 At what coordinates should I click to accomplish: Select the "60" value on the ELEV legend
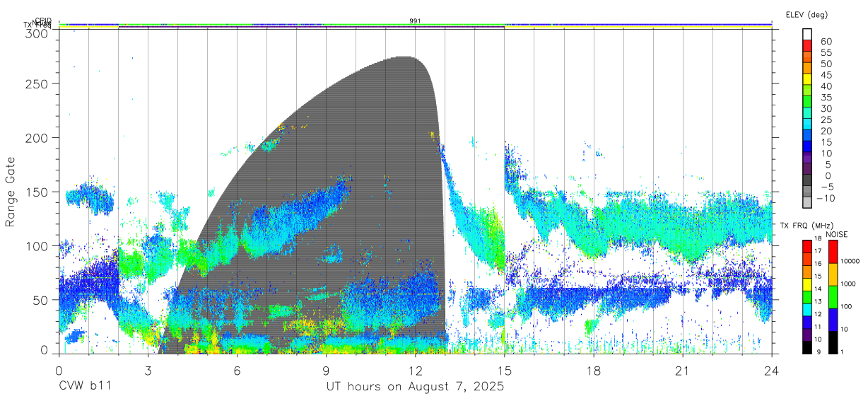pyautogui.click(x=826, y=41)
